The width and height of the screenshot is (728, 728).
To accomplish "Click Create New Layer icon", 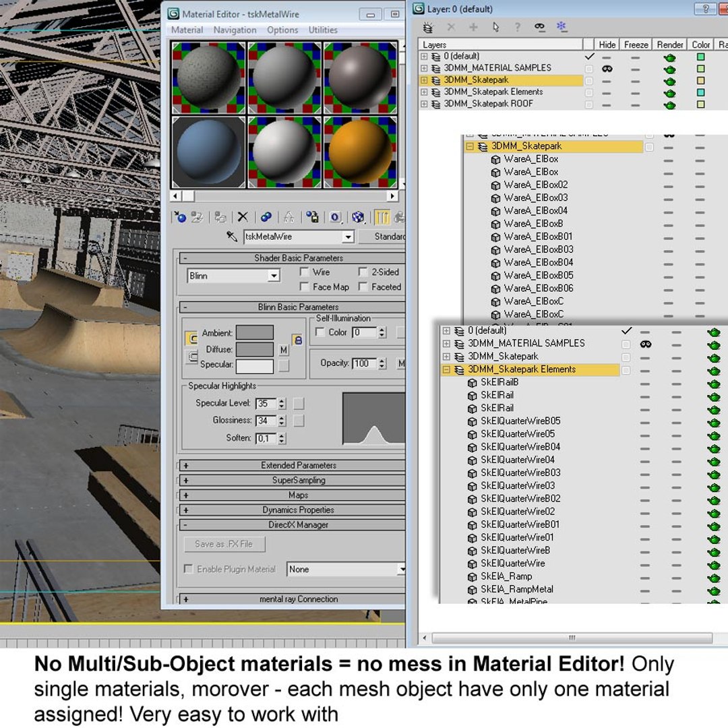I will point(428,28).
